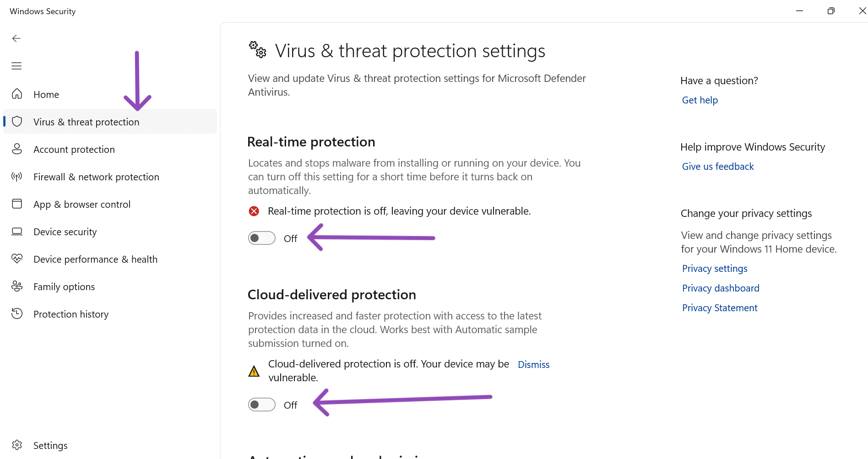This screenshot has width=868, height=459.
Task: Turn on the Real-time protection toggle
Action: [x=262, y=238]
